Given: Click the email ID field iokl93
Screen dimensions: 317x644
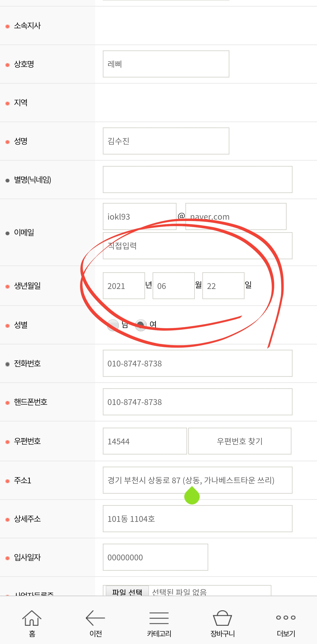Looking at the screenshot, I should coord(140,217).
